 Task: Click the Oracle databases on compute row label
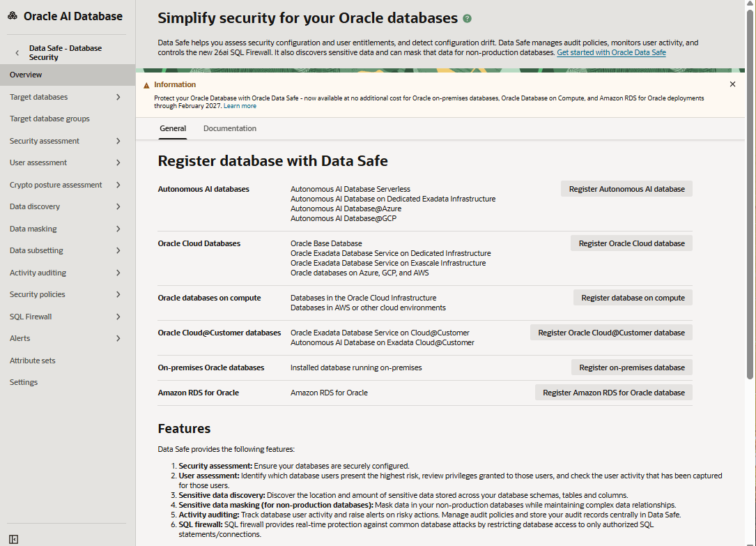[209, 298]
